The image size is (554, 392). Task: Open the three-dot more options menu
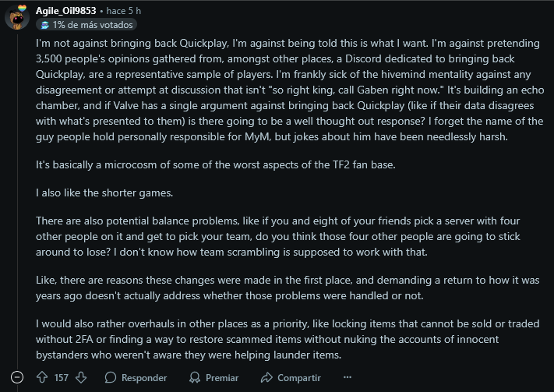tap(348, 377)
